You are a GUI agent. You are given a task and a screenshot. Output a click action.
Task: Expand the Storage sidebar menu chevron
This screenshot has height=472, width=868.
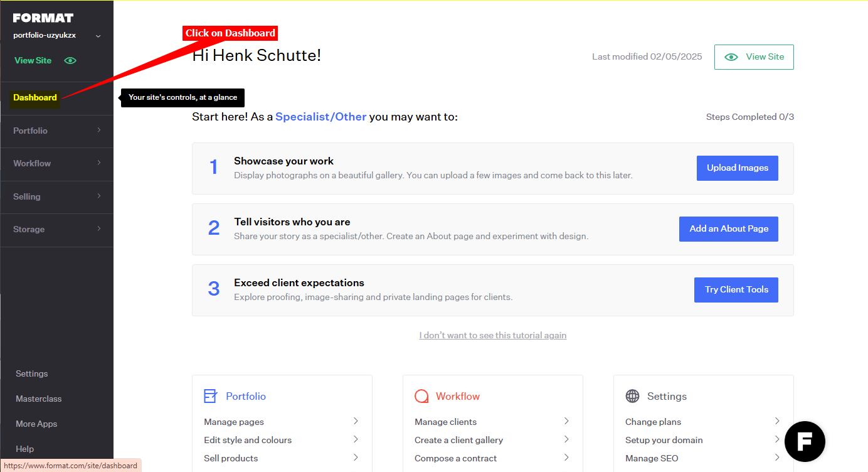pos(99,228)
